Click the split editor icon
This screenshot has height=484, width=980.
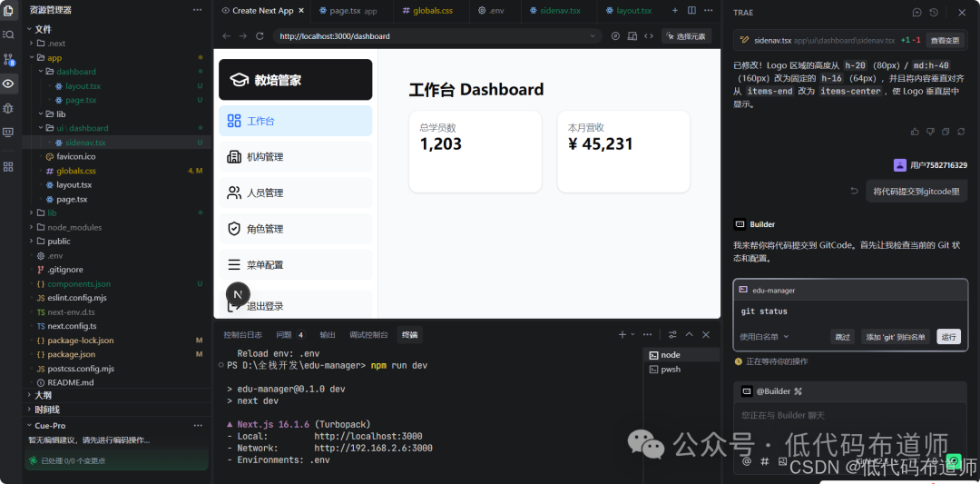692,10
